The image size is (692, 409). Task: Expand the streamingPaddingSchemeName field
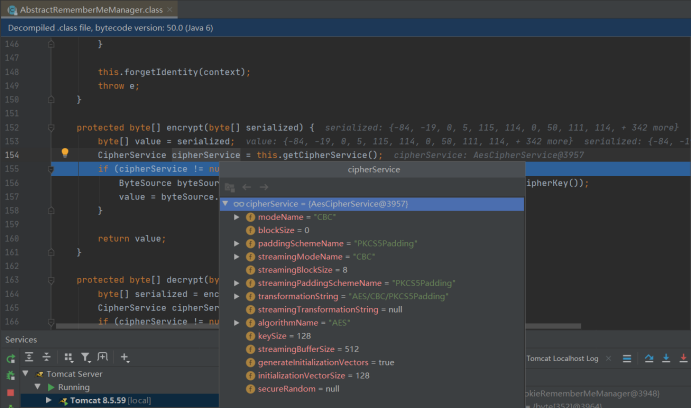237,283
